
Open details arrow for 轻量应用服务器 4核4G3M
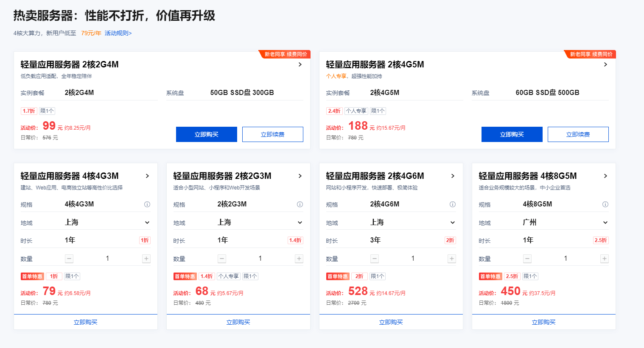(147, 176)
